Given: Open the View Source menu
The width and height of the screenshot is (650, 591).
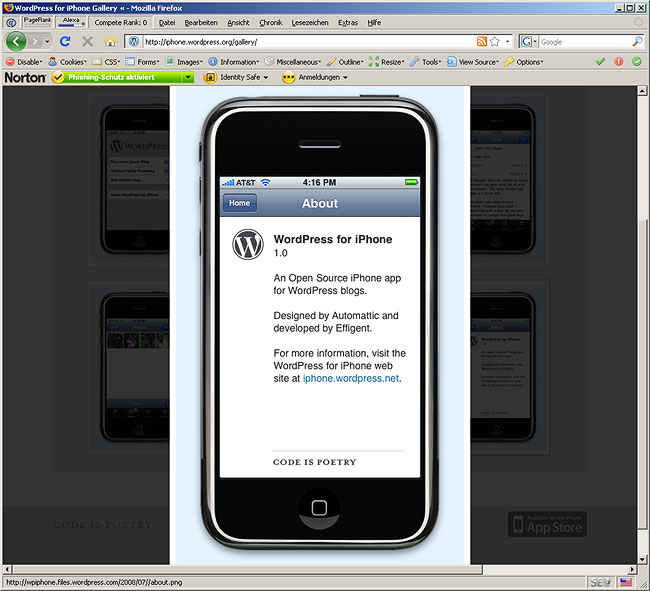Looking at the screenshot, I should pos(473,62).
